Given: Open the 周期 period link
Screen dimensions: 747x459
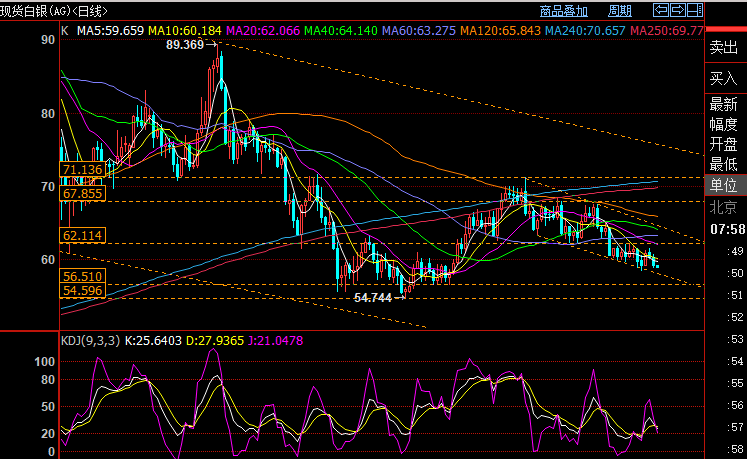Looking at the screenshot, I should click(x=620, y=11).
